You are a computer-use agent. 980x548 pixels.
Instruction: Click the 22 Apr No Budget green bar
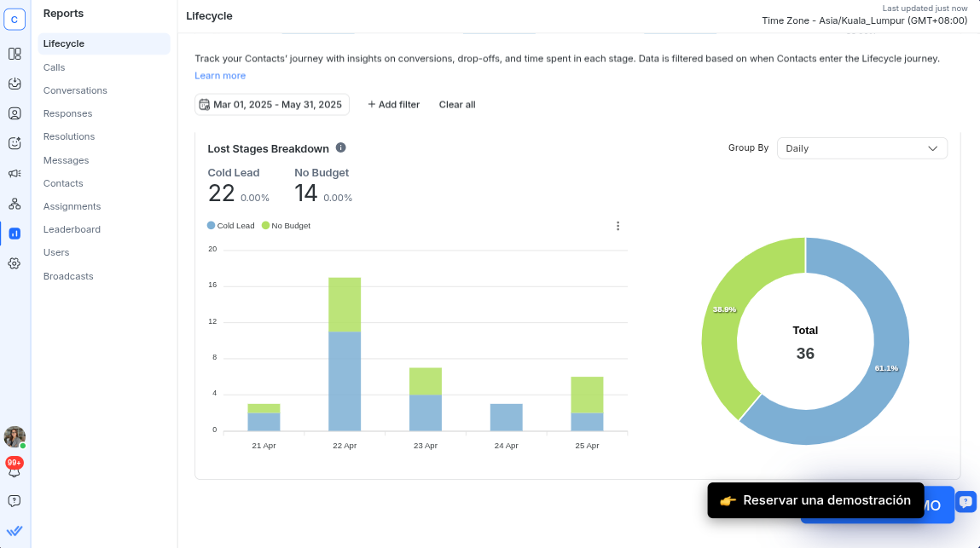tap(345, 304)
